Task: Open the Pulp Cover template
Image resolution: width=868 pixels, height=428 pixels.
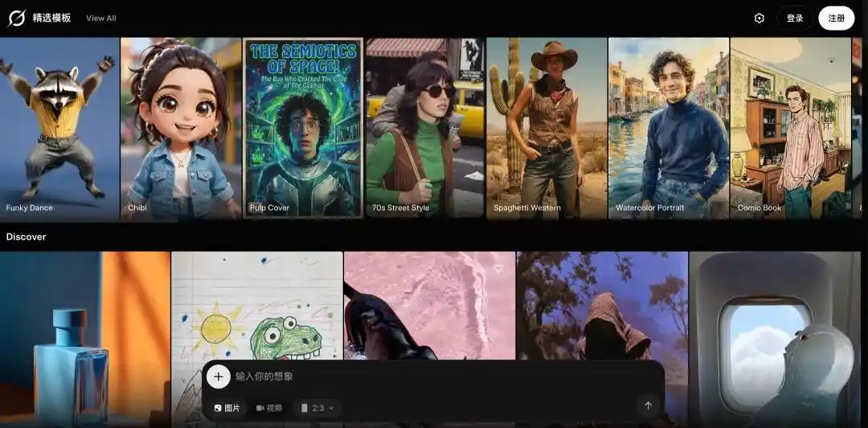Action: 303,129
